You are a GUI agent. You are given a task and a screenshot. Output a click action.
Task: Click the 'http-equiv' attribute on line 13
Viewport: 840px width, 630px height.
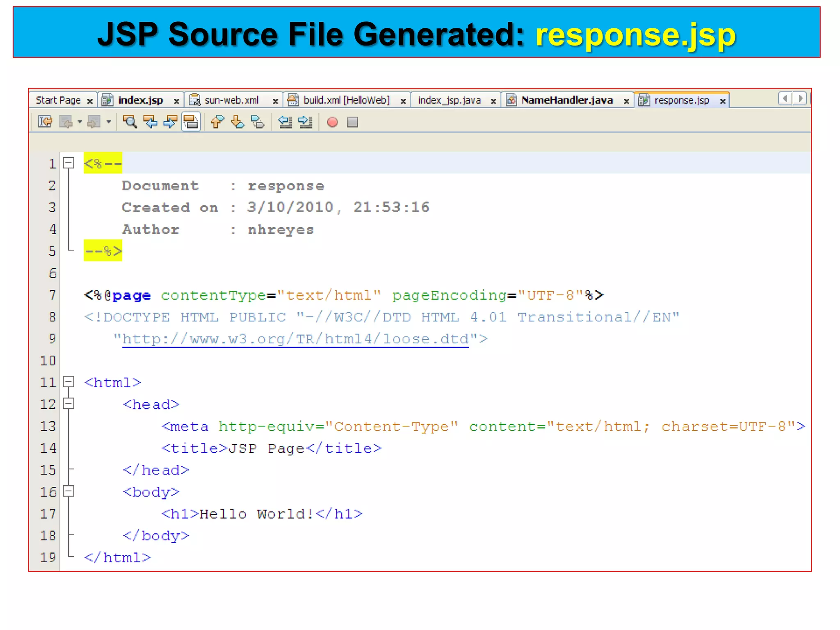[267, 427]
